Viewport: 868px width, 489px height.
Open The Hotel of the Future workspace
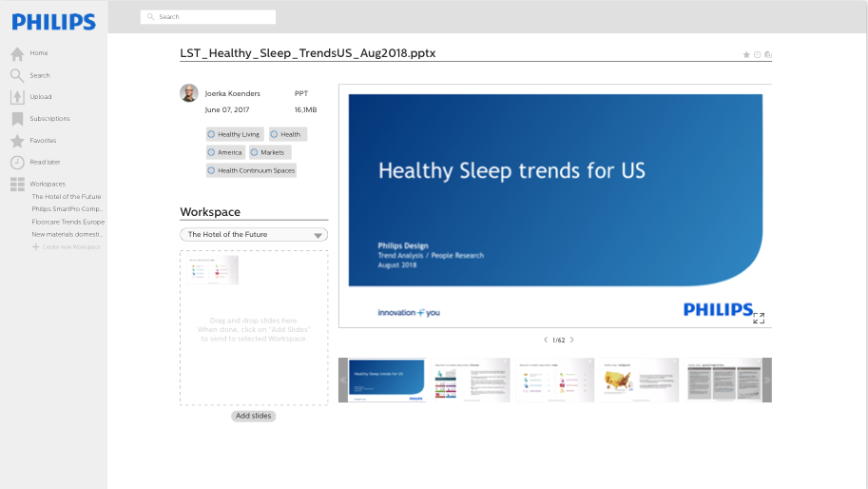[x=67, y=197]
